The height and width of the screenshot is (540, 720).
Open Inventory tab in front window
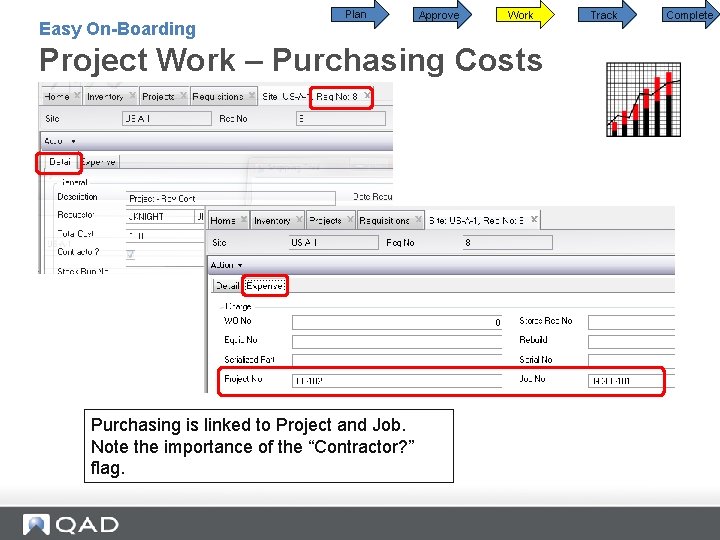272,220
